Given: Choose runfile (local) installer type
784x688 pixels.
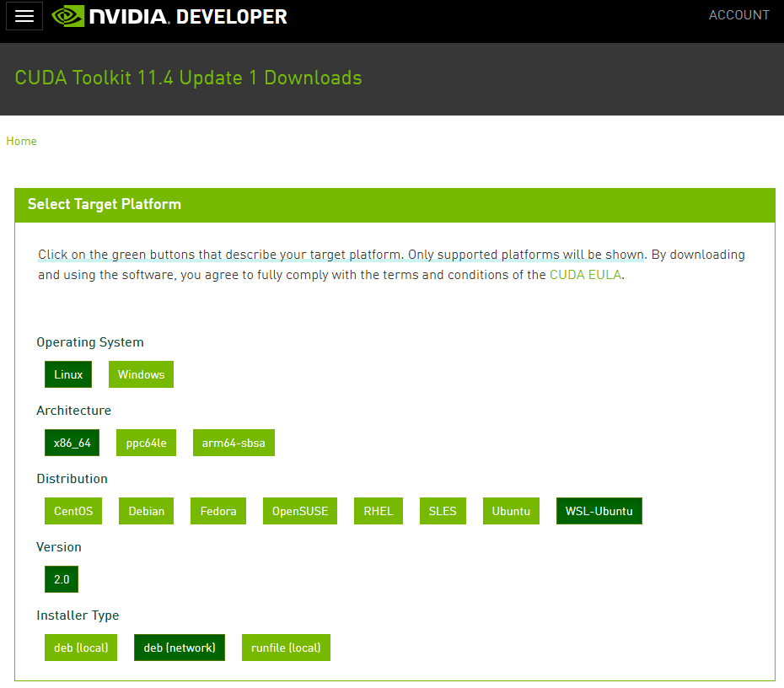Looking at the screenshot, I should tap(286, 648).
